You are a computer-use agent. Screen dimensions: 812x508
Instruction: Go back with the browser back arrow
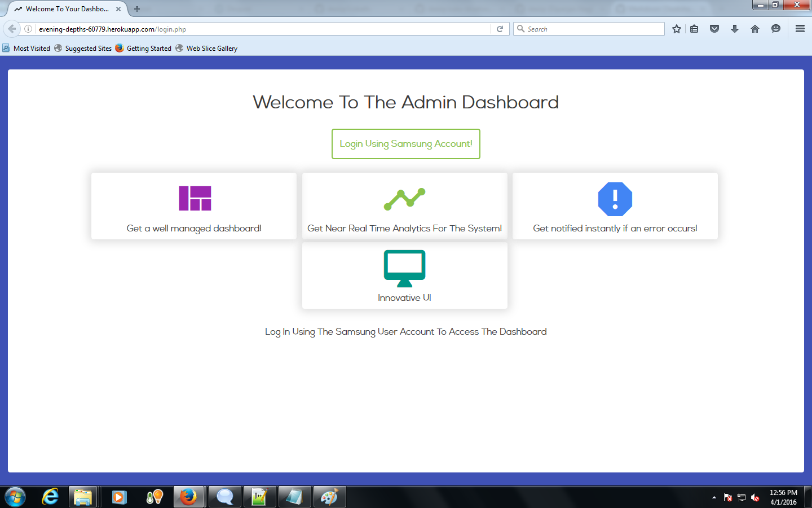click(12, 29)
